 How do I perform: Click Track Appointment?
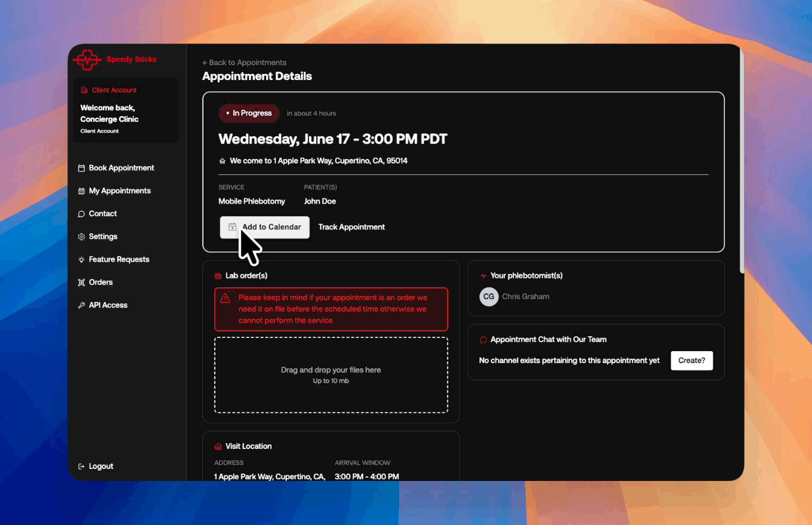[x=352, y=227]
